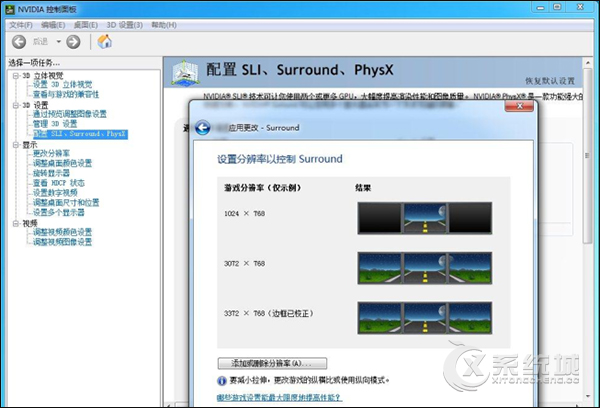This screenshot has width=600, height=408.
Task: Open the 3D 设置(3) menu
Action: [124, 25]
